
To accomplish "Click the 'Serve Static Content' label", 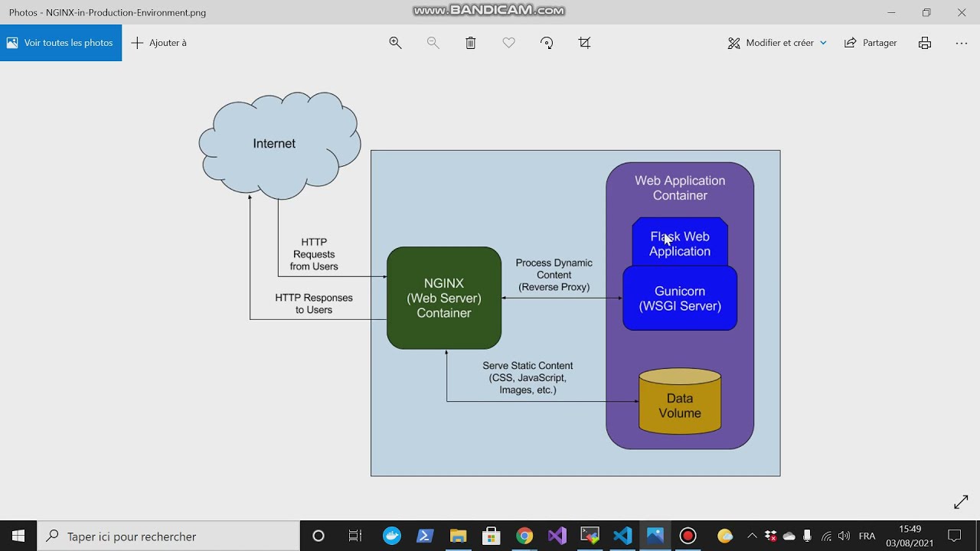I will coord(528,366).
